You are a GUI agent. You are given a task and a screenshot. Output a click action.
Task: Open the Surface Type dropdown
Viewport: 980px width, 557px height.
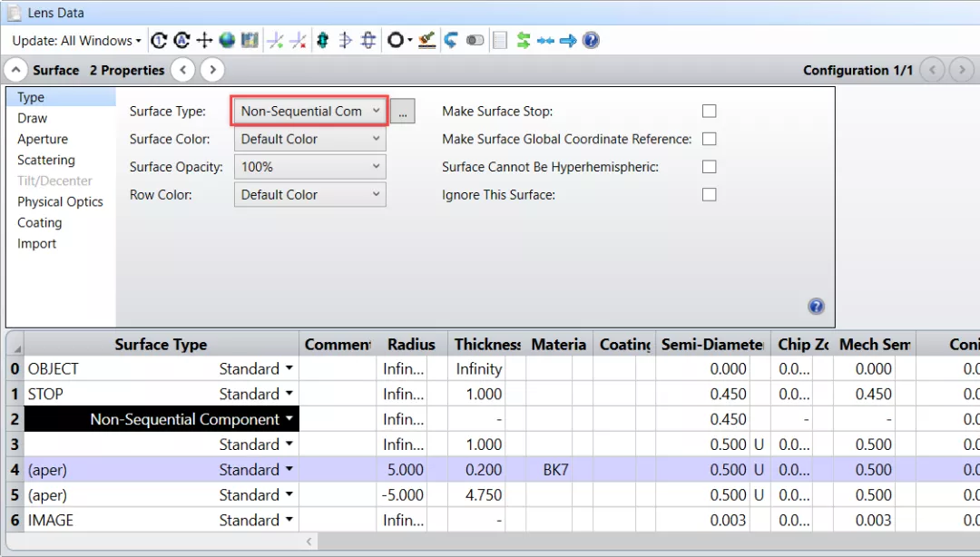click(x=309, y=111)
